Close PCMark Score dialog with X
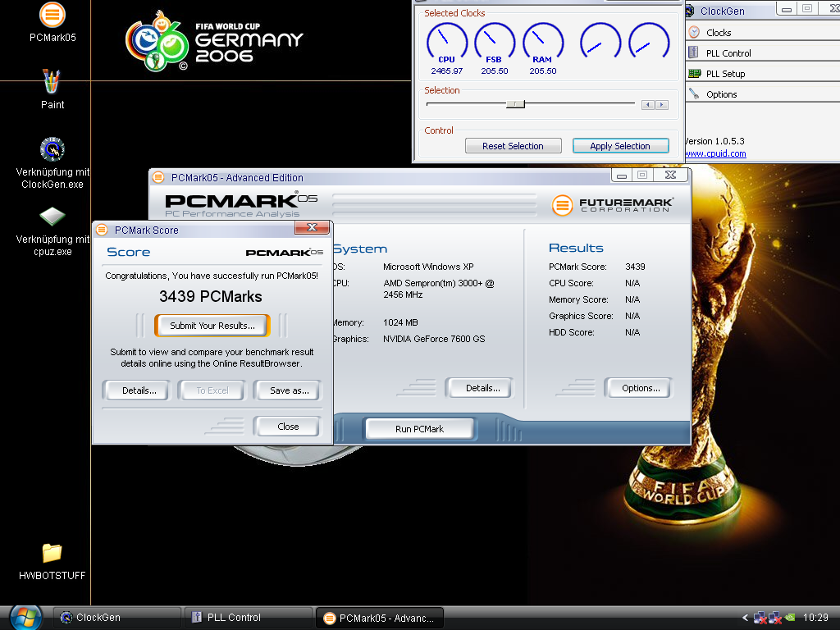 click(x=312, y=228)
